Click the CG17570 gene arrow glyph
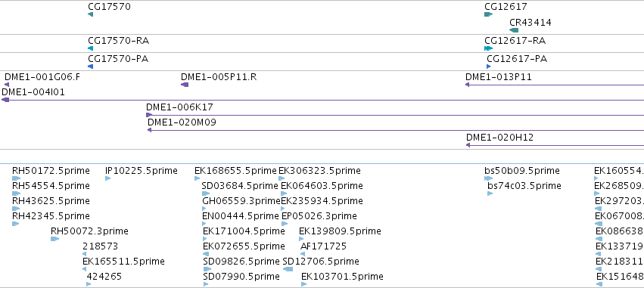Screen dimensions: 644x288 (x=90, y=14)
